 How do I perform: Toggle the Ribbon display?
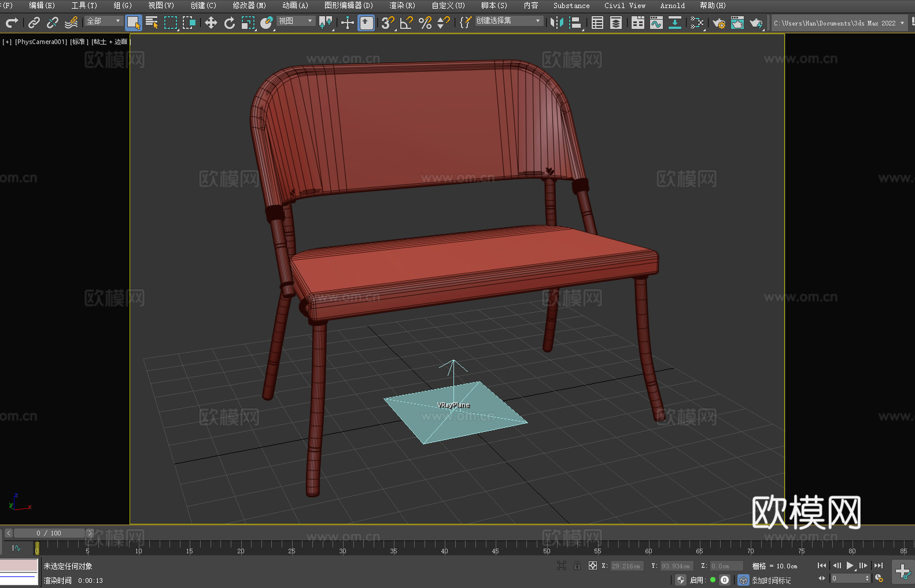[638, 23]
